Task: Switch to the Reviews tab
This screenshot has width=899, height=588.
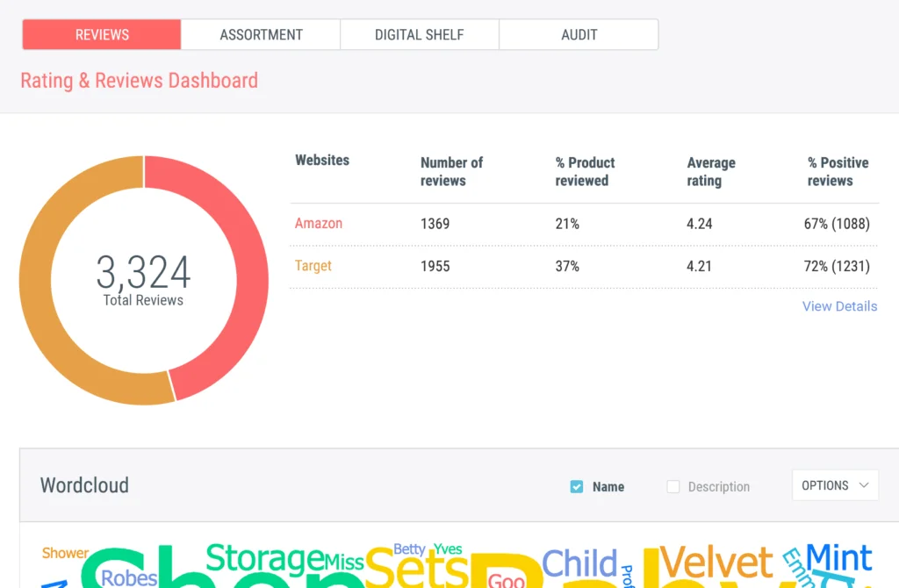Action: pyautogui.click(x=102, y=35)
